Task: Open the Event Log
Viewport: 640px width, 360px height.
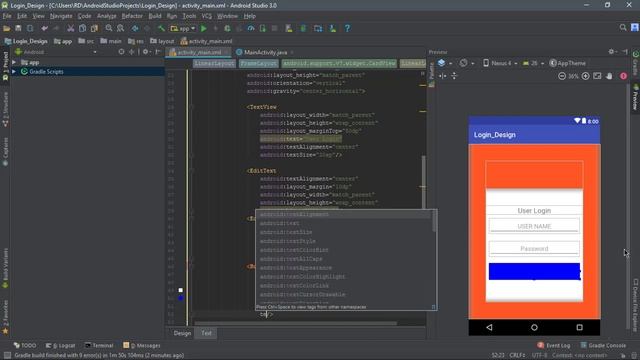Action: [554, 345]
